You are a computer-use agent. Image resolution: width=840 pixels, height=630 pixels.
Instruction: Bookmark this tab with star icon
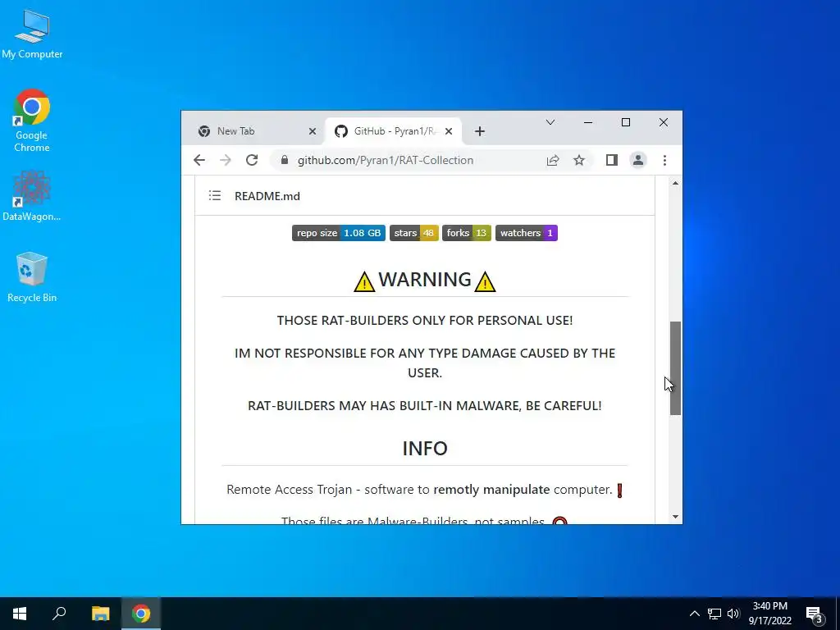click(579, 160)
